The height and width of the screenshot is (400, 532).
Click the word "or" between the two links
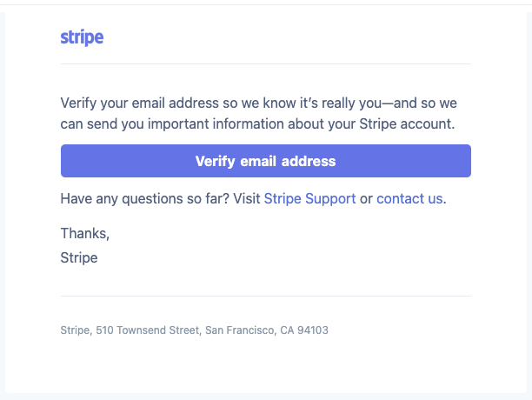coord(366,199)
